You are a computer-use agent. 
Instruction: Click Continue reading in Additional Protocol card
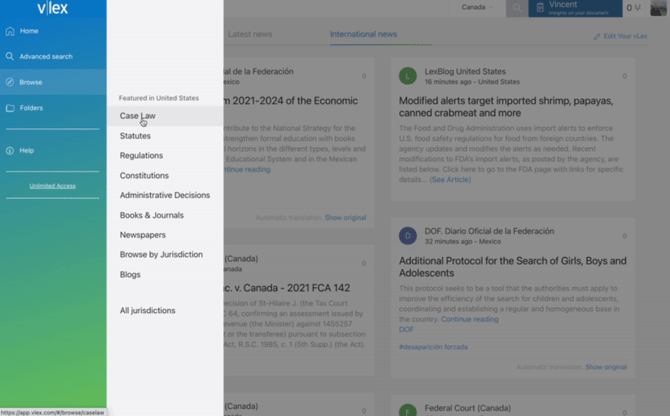(470, 319)
